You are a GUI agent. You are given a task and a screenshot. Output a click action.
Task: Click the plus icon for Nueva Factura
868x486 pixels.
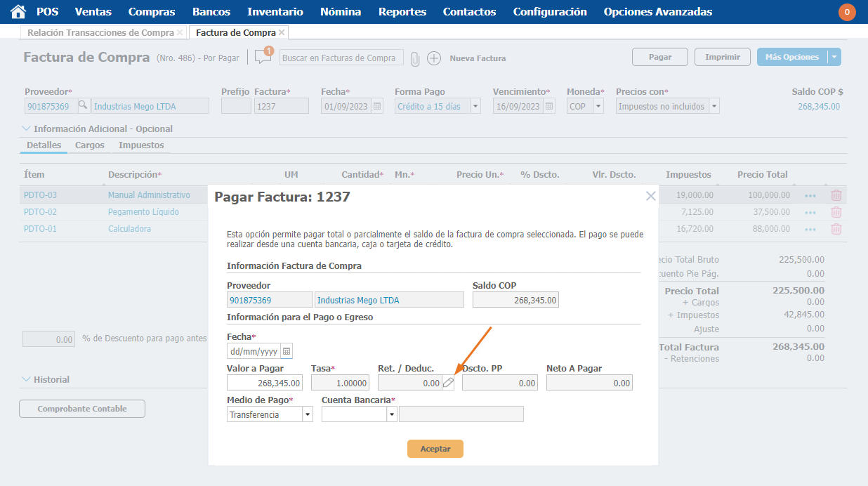click(434, 58)
